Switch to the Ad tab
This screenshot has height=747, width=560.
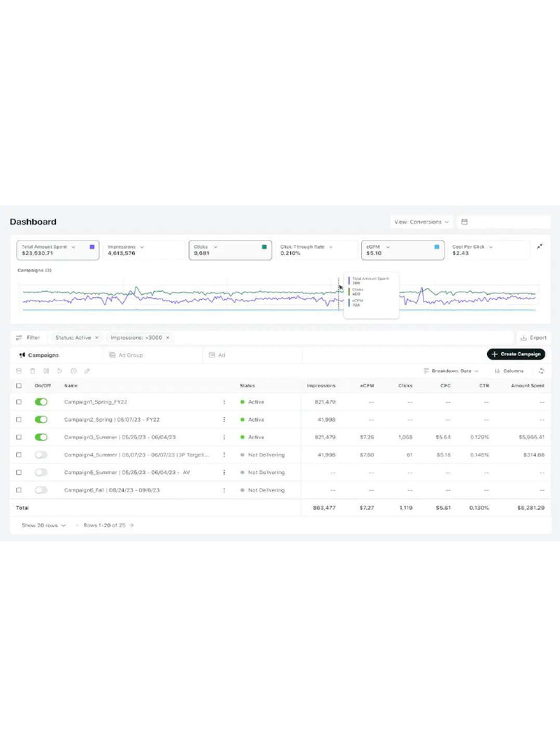point(217,355)
